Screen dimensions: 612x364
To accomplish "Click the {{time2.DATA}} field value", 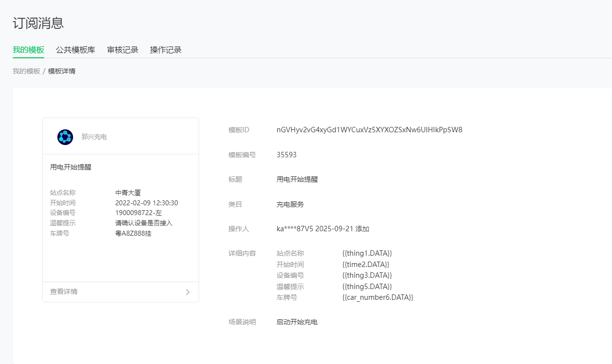I will (366, 265).
